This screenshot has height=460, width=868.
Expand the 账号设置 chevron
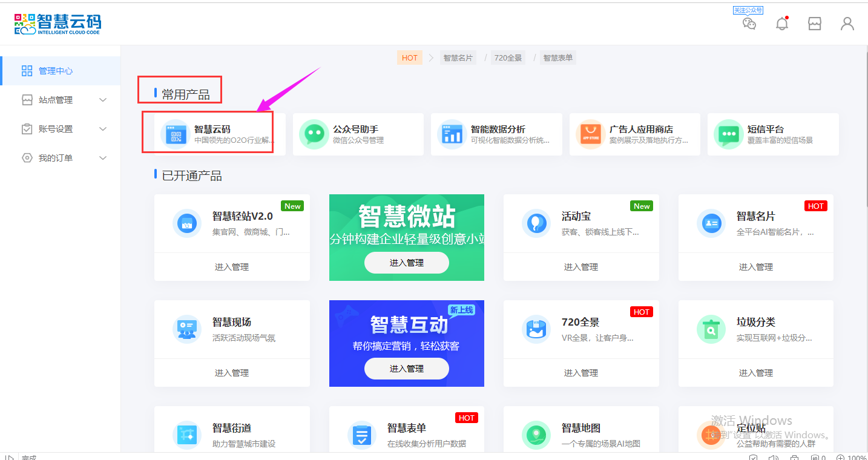click(x=103, y=129)
